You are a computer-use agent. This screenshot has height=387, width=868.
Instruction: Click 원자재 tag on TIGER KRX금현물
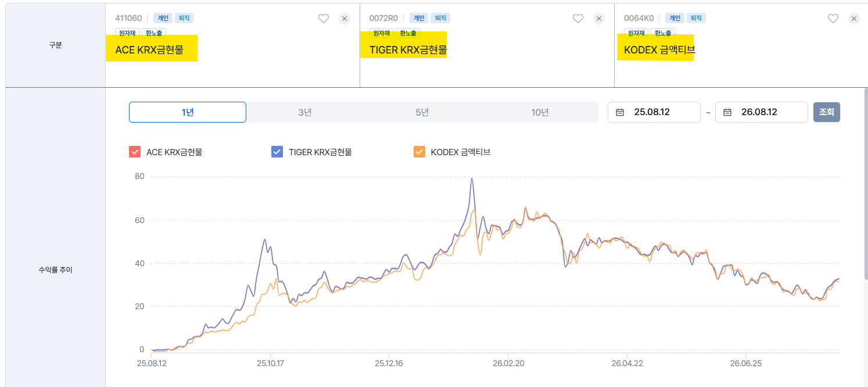click(381, 33)
